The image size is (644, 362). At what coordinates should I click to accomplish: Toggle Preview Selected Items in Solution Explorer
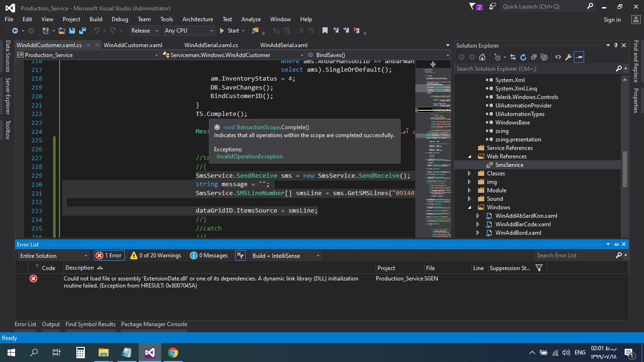(579, 57)
